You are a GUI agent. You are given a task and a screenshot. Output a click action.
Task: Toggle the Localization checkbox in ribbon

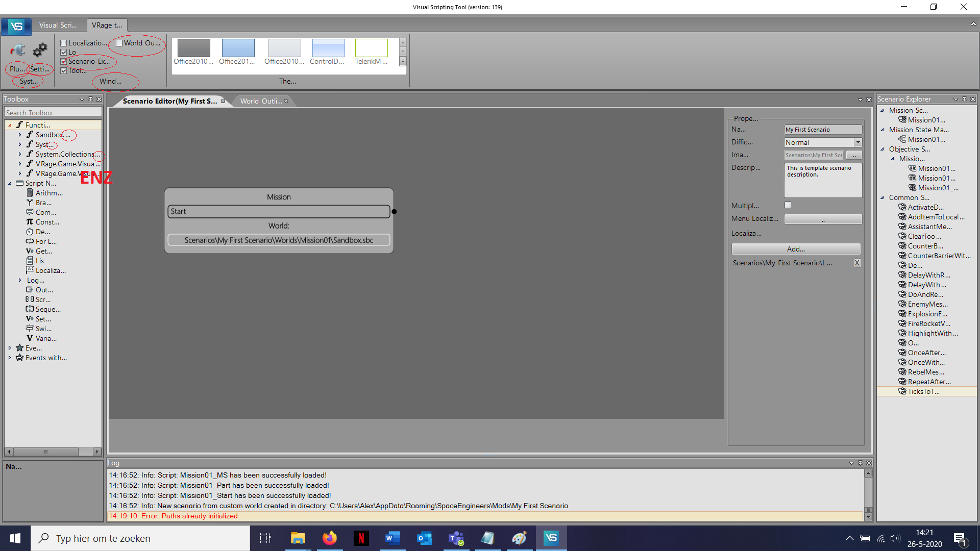(x=64, y=43)
